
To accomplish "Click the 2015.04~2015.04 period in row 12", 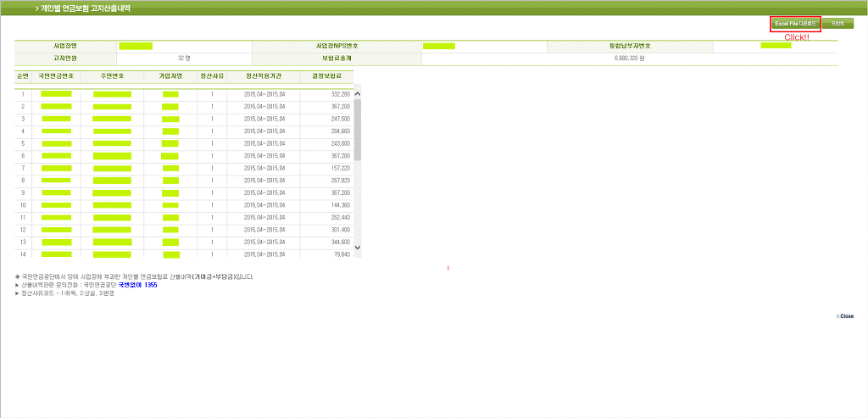I will [264, 229].
